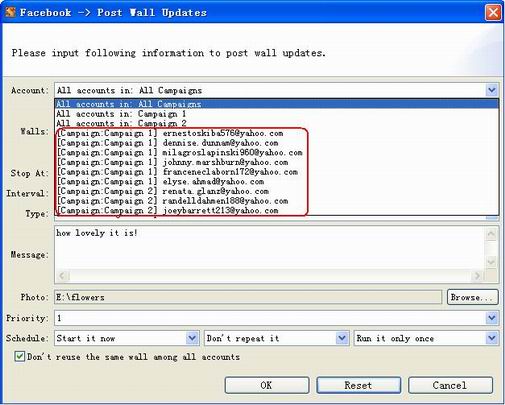505x405 pixels.
Task: Select 'All accounts in: Campaign 2' option
Action: tap(277, 123)
